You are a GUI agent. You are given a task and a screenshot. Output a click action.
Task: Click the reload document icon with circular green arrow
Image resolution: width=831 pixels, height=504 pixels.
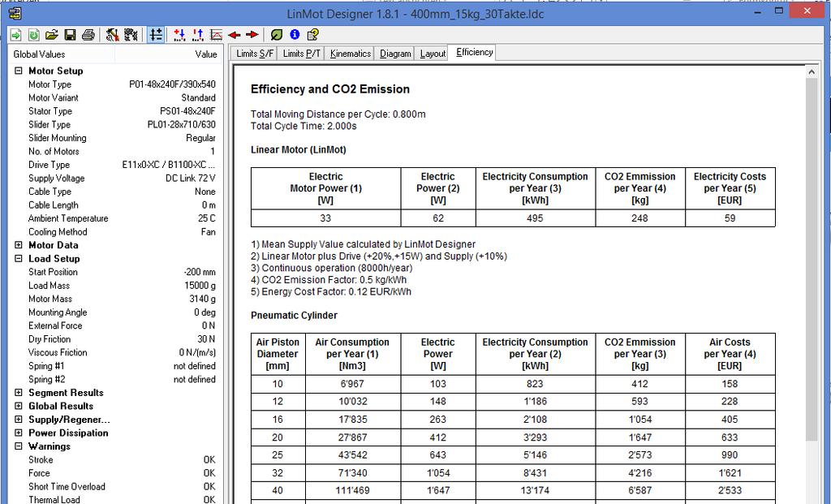33,35
